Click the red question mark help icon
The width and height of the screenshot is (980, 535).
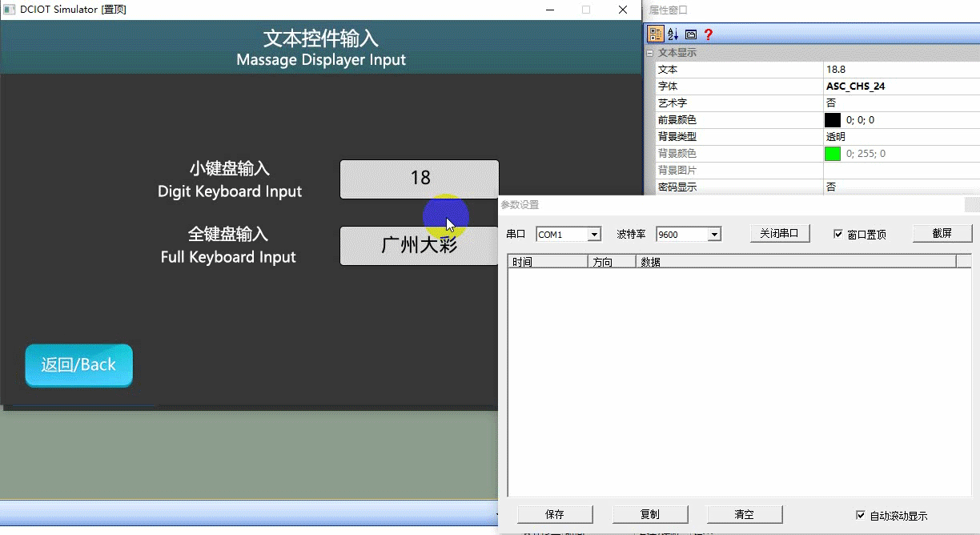coord(709,34)
